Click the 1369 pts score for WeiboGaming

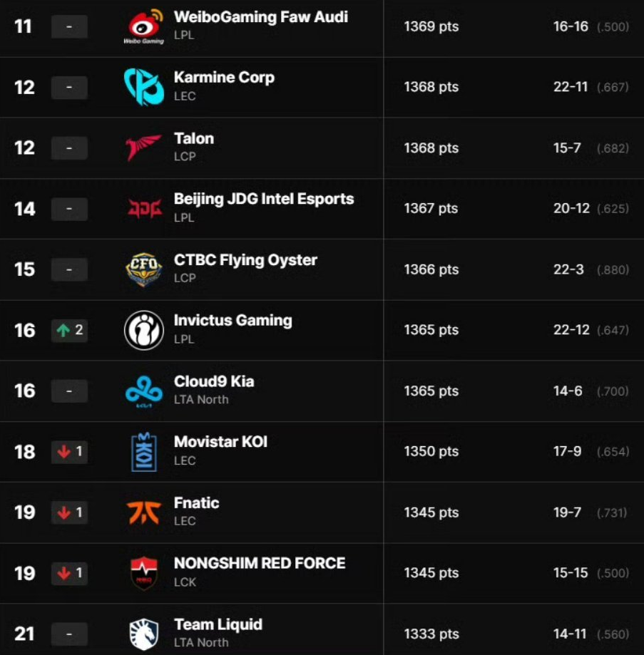431,26
